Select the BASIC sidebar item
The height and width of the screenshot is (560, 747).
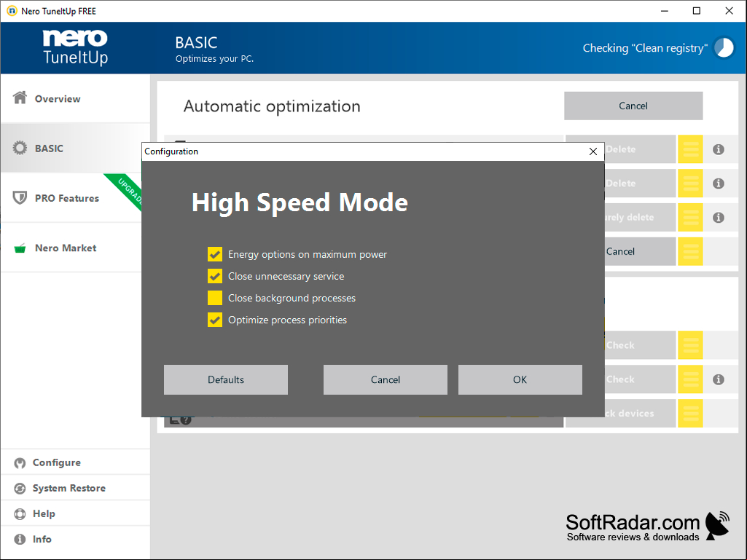75,148
